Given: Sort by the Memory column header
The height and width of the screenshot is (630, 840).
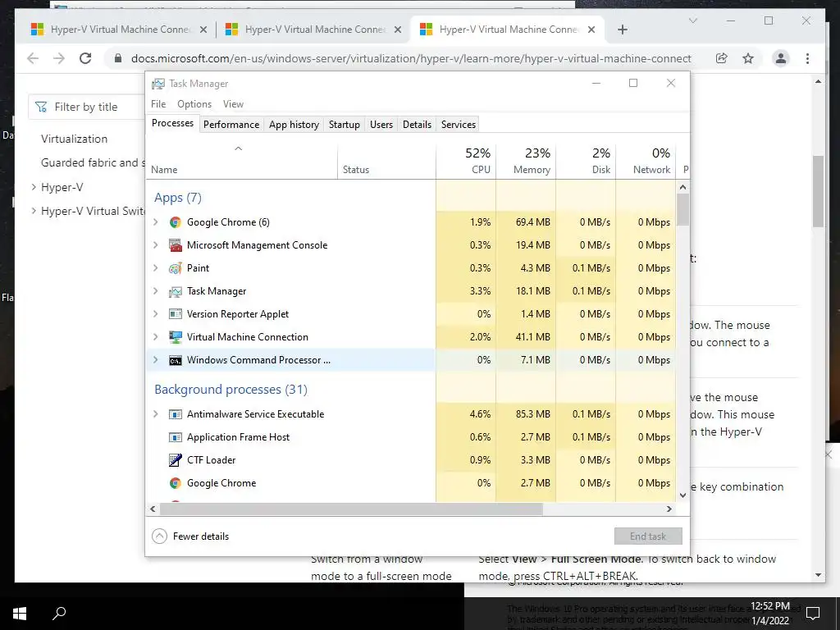Looking at the screenshot, I should tap(526, 162).
